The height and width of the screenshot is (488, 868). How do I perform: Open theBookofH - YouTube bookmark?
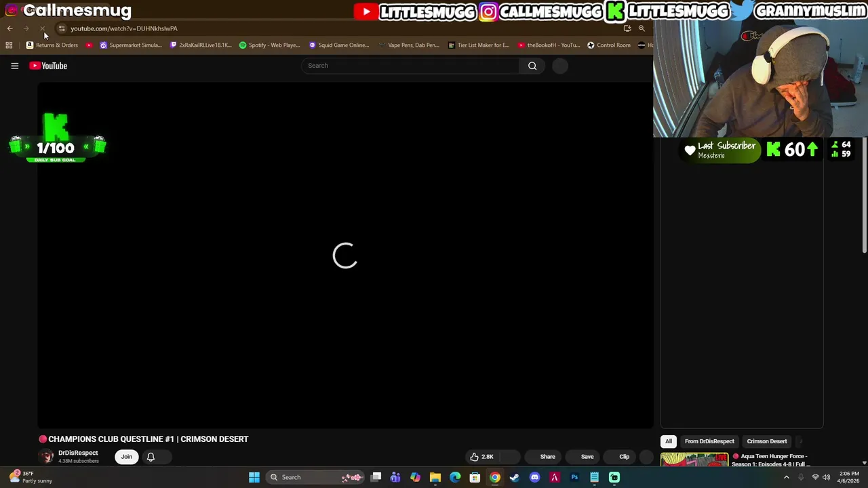(x=549, y=45)
